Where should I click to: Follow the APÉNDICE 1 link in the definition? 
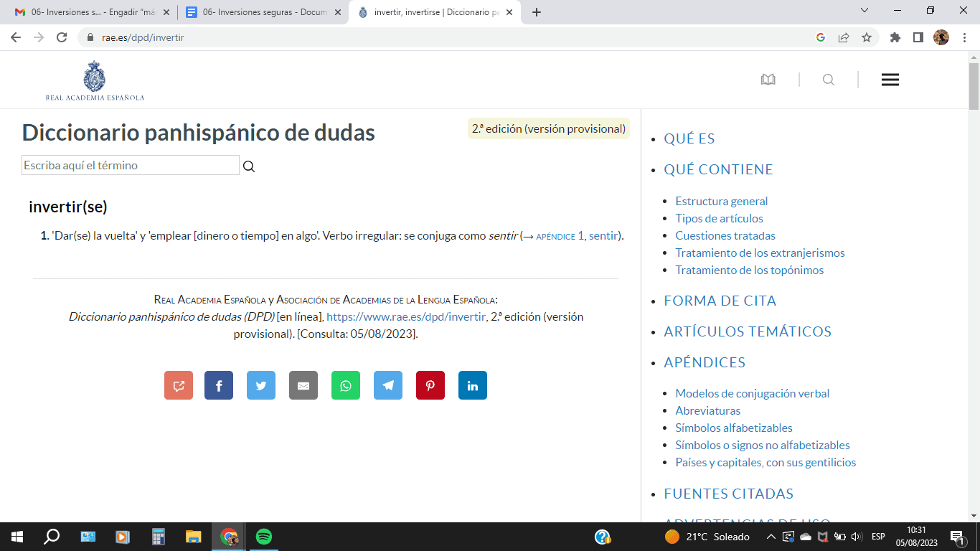tap(560, 236)
